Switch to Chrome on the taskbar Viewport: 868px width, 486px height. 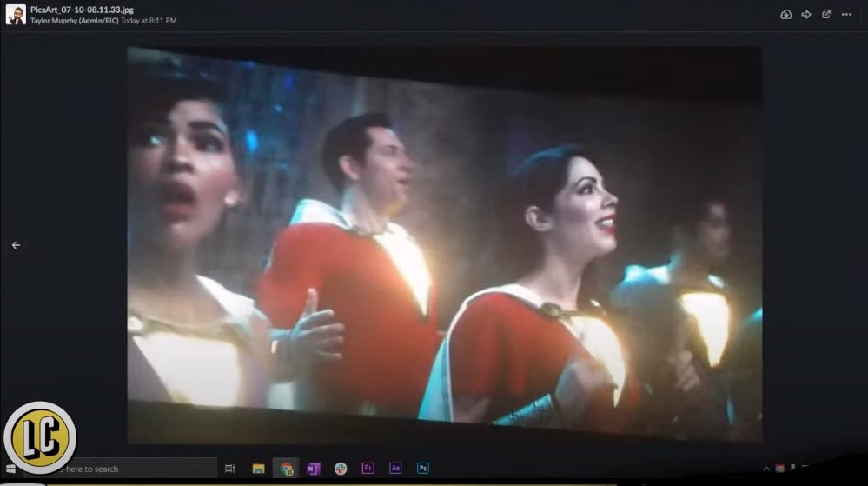[286, 469]
